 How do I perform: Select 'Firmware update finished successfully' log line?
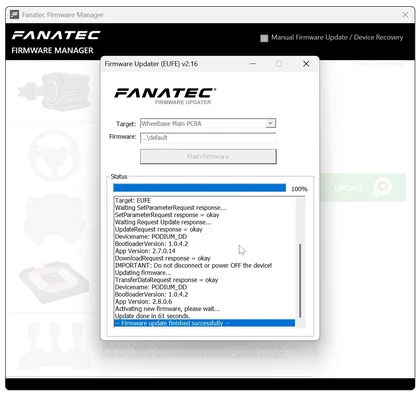point(204,323)
